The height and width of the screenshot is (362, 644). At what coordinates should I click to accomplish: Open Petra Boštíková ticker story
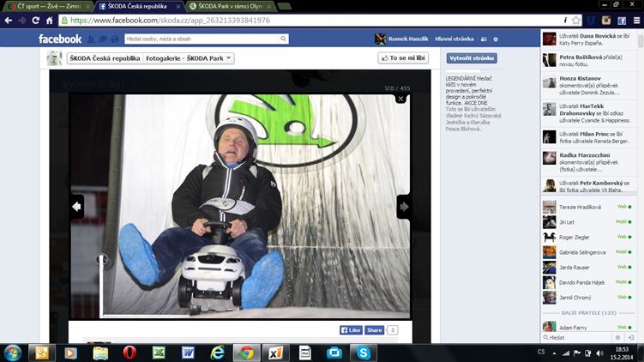click(x=589, y=60)
